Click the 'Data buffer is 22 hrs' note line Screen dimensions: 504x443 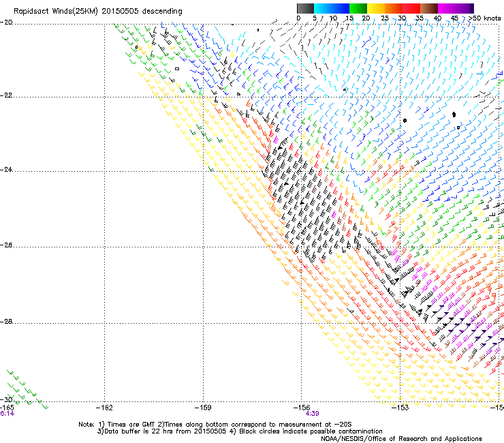coord(240,431)
